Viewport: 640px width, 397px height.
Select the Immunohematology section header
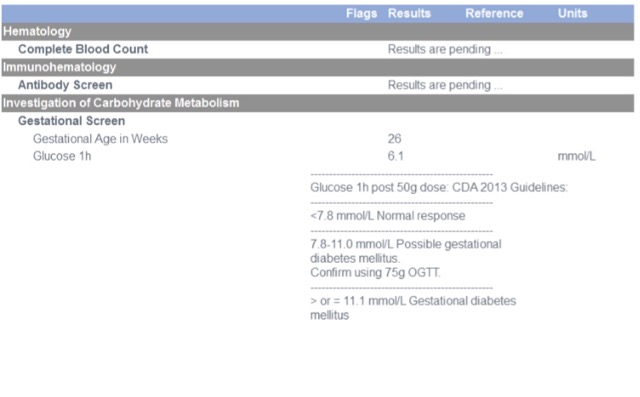318,67
